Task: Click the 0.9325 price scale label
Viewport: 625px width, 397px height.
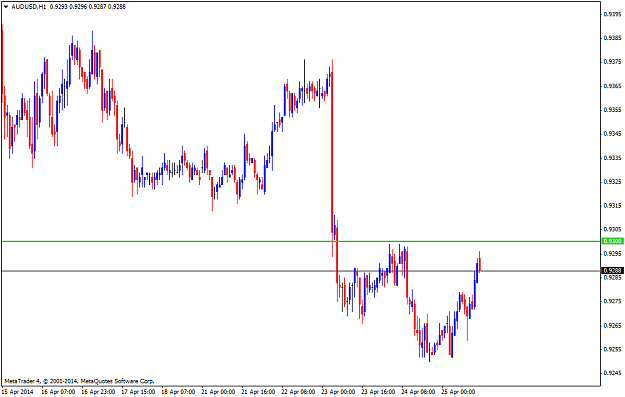Action: pyautogui.click(x=613, y=182)
